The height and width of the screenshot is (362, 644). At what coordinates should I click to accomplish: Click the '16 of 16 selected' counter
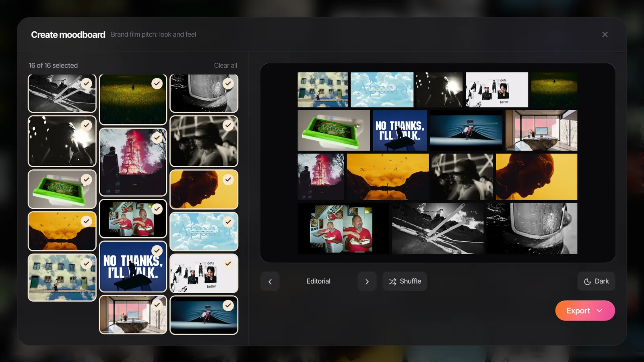tap(53, 65)
